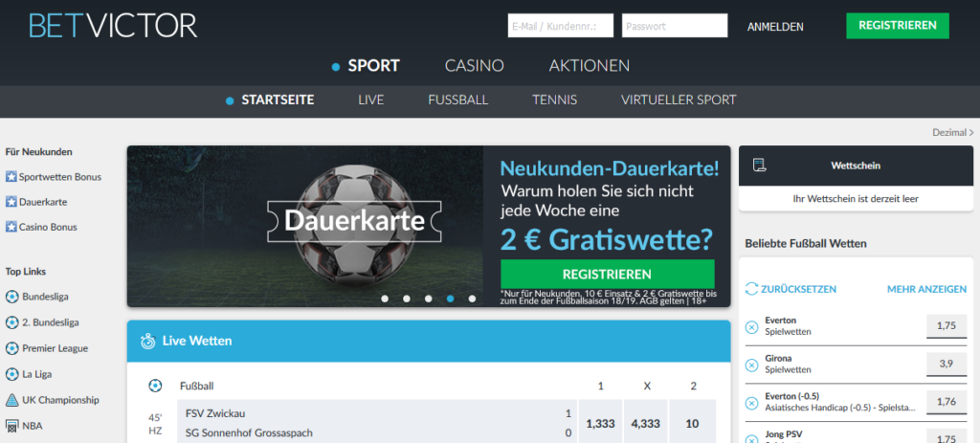The width and height of the screenshot is (980, 443).
Task: Click the star icon beside Casino Bonus
Action: [11, 227]
